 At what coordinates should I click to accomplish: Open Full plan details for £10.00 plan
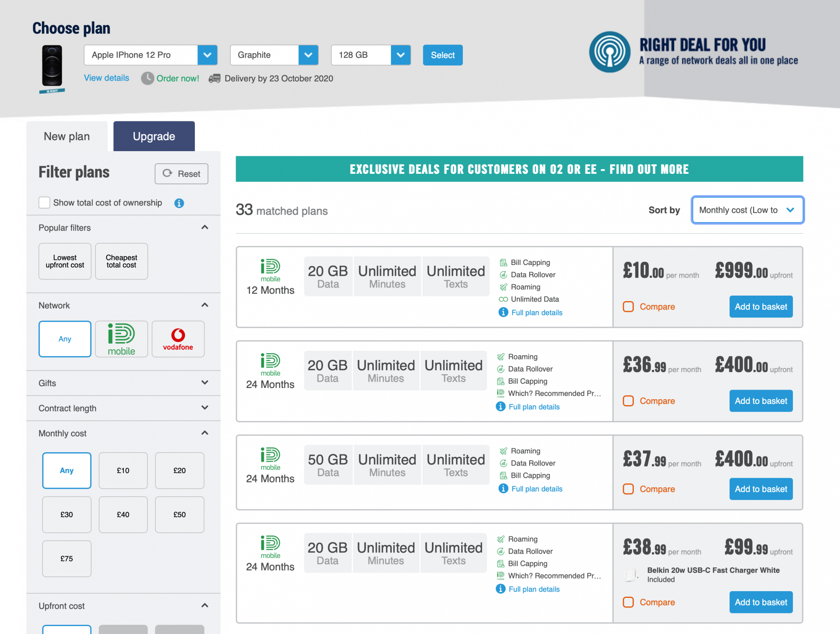tap(537, 313)
